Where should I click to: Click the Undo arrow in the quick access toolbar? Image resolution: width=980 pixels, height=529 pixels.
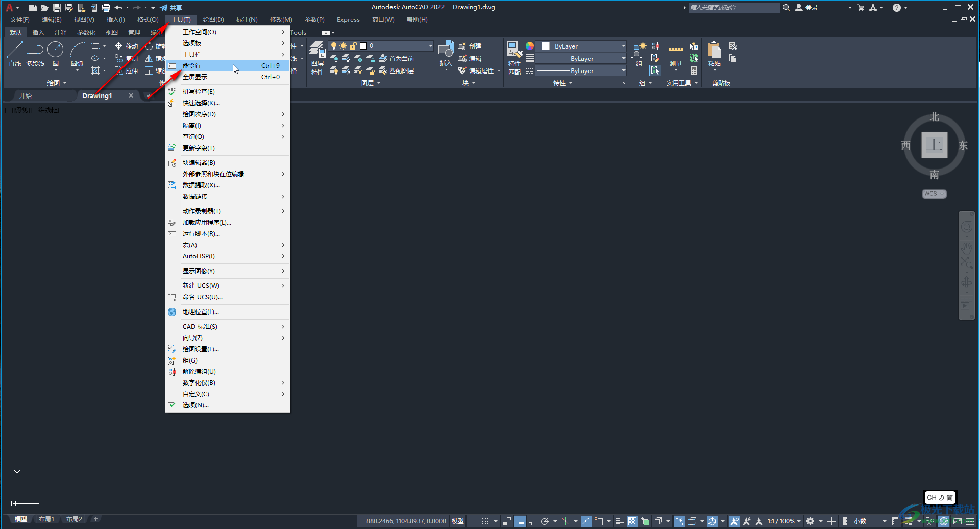118,7
